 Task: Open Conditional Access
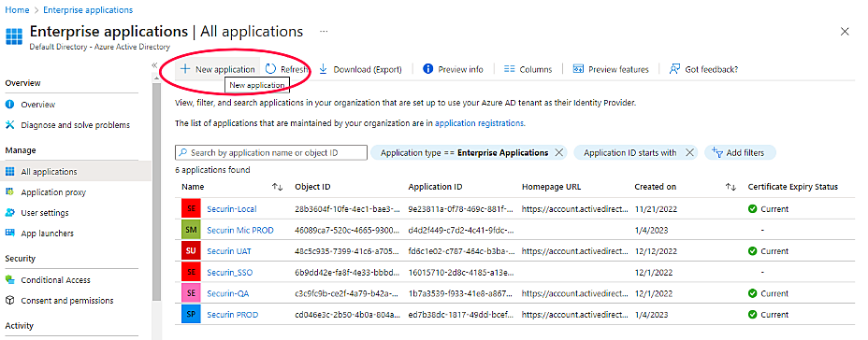click(x=55, y=279)
